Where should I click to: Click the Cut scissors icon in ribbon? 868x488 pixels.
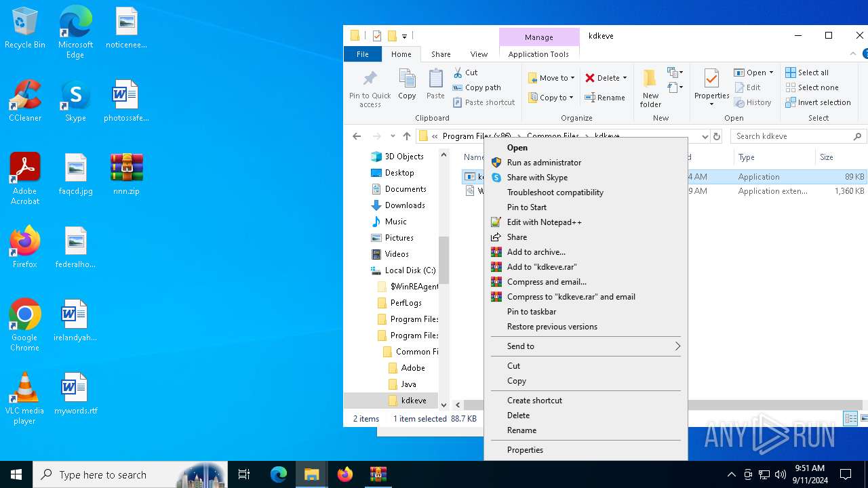tap(458, 73)
